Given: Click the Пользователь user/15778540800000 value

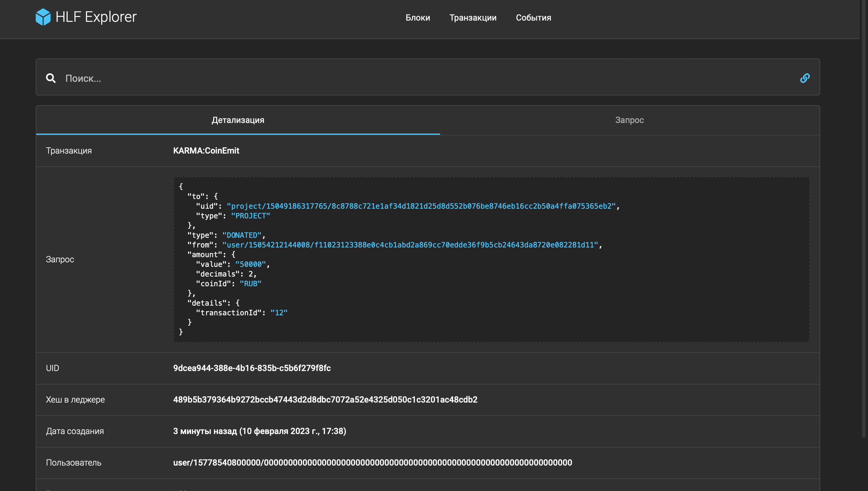Looking at the screenshot, I should (373, 463).
